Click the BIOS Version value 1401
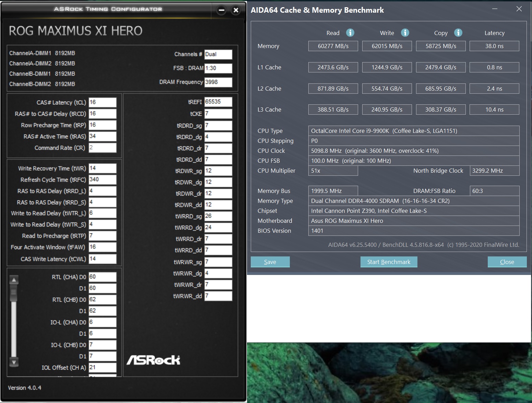The width and height of the screenshot is (532, 403). pyautogui.click(x=414, y=231)
